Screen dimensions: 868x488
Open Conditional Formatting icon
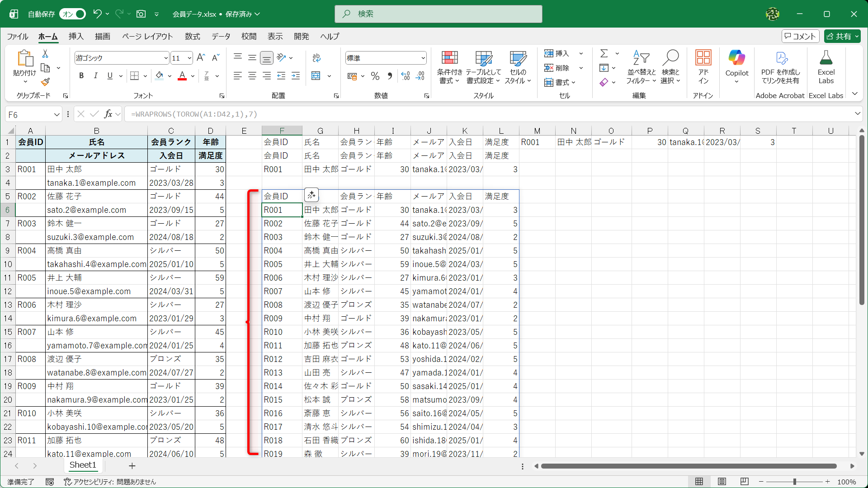click(449, 58)
